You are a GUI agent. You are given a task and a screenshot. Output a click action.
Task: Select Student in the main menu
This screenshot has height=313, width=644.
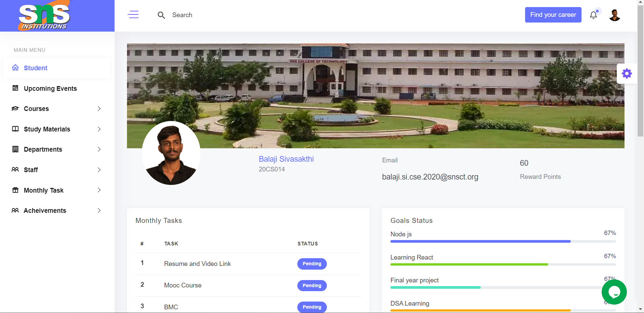tap(35, 68)
